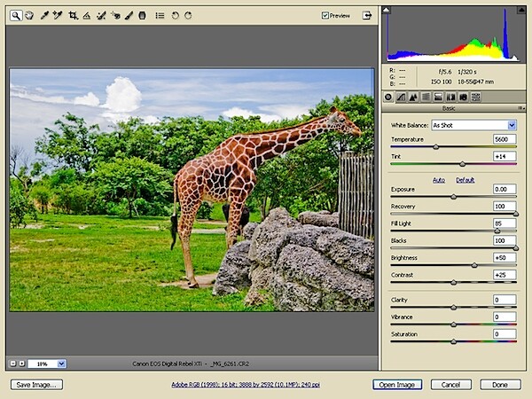Toggle shadow clipping warning in histogram
The width and height of the screenshot is (532, 399).
[386, 10]
